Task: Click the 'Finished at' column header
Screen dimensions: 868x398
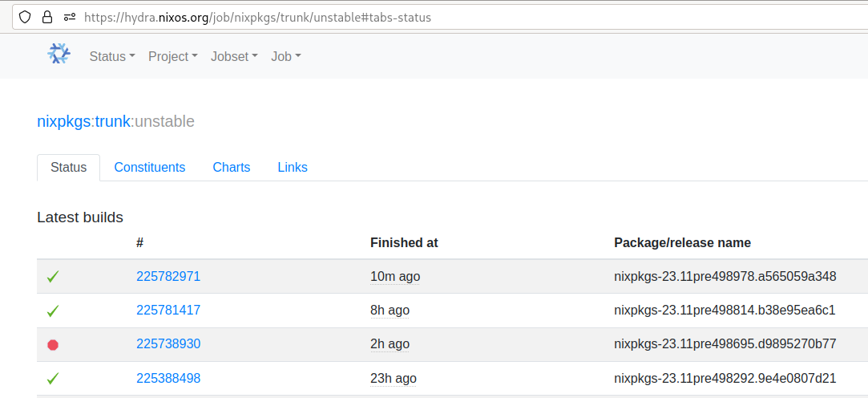Action: 404,243
